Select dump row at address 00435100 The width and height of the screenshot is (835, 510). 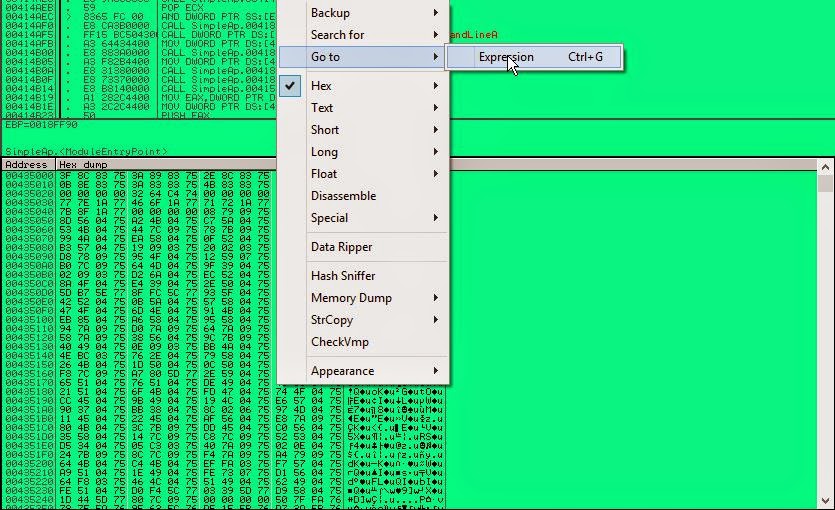pyautogui.click(x=138, y=320)
